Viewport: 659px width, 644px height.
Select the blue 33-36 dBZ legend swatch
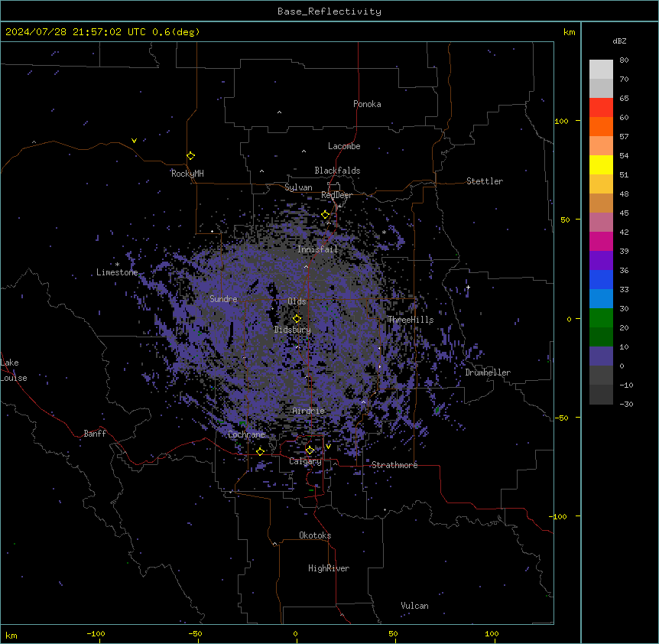coord(601,279)
